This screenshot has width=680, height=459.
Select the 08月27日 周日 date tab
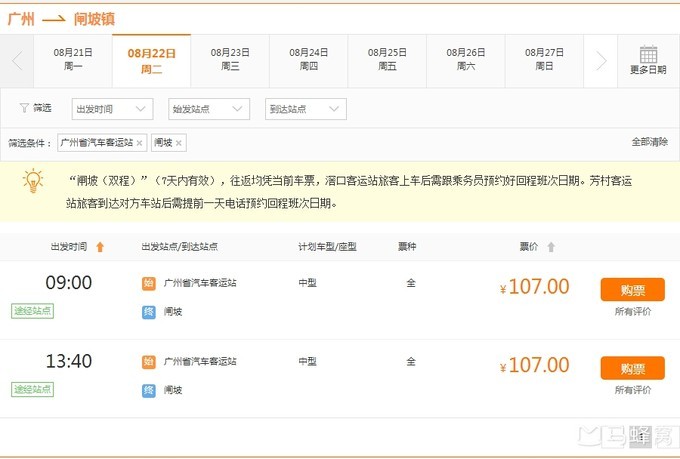point(544,59)
